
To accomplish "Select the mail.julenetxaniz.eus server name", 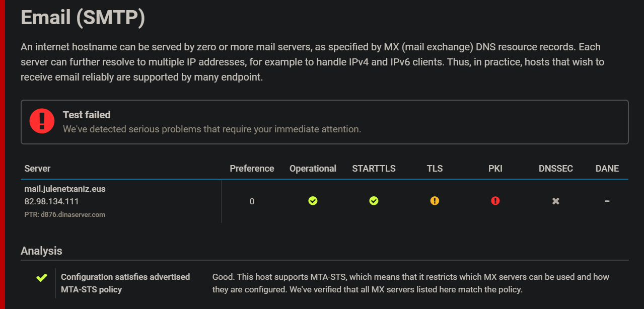I will 65,189.
